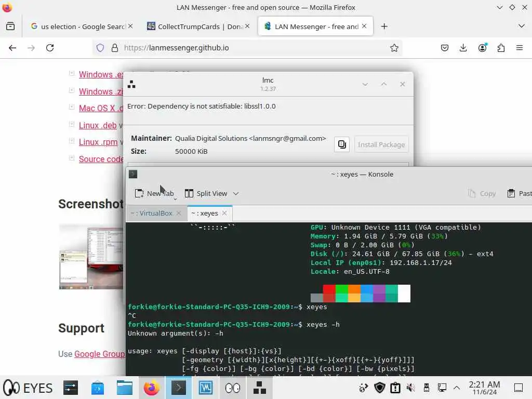Image resolution: width=532 pixels, height=399 pixels.
Task: Open the Firefox hamburger menu
Action: coord(520,48)
